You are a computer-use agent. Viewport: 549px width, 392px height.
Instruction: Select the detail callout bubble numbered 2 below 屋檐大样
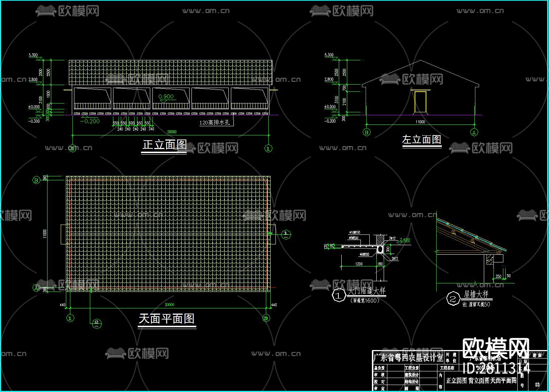coord(453,298)
